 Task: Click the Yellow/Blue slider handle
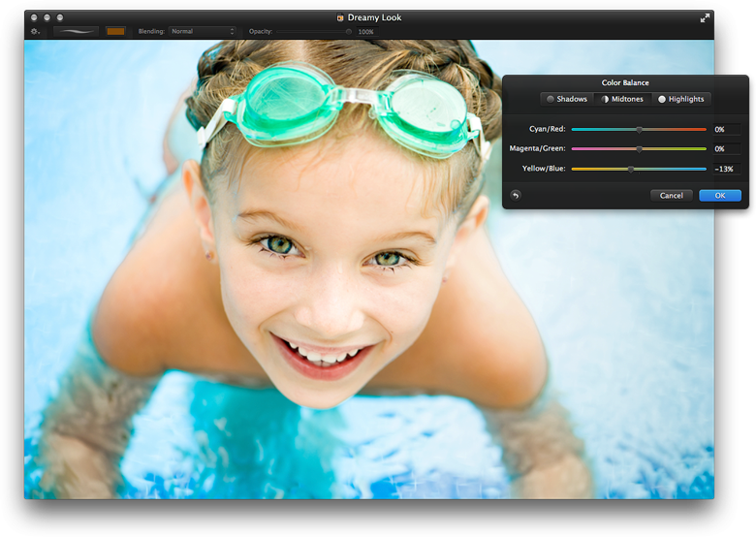tap(631, 170)
